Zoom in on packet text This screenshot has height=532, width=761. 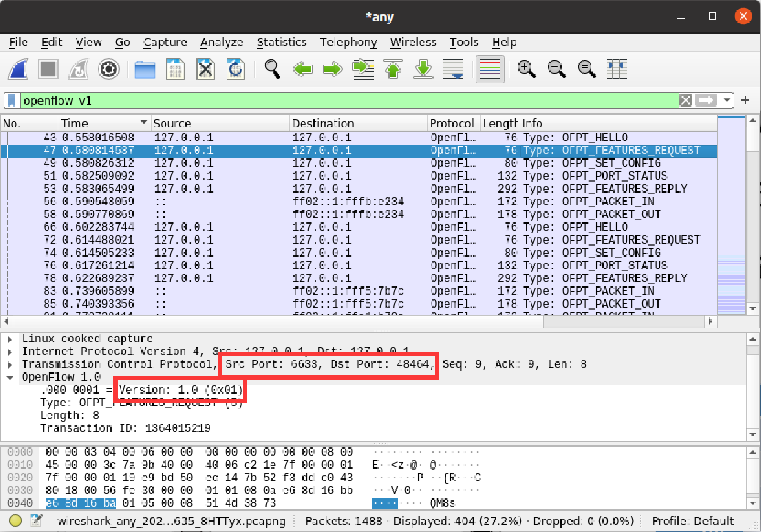526,69
